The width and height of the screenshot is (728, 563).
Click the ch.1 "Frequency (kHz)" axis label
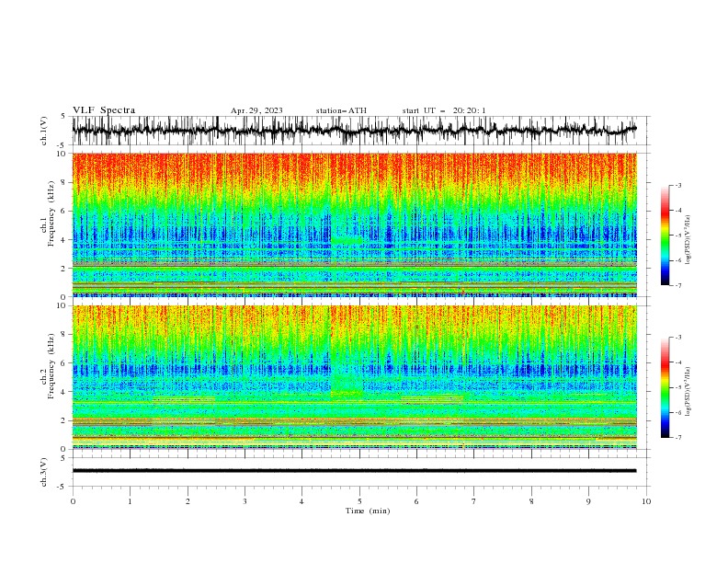coord(51,212)
